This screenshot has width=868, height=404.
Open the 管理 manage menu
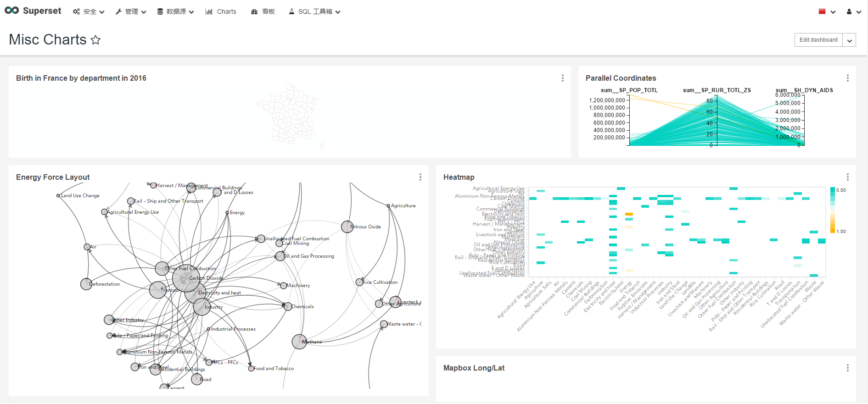pos(131,12)
